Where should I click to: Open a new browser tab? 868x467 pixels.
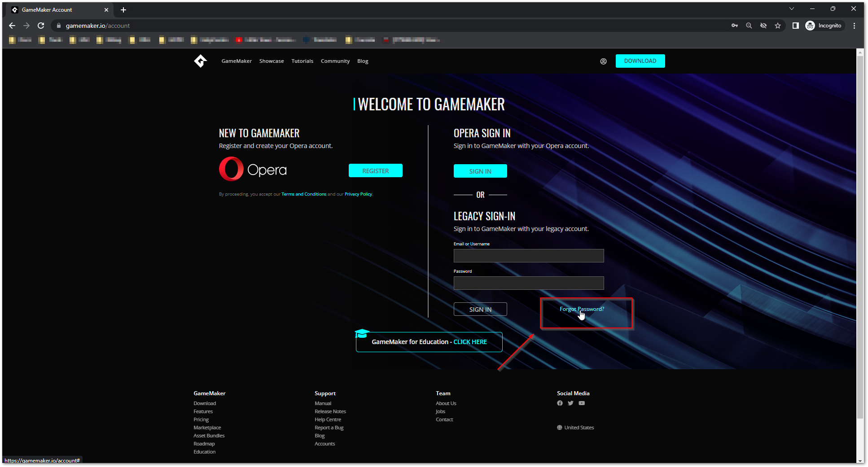pos(123,10)
